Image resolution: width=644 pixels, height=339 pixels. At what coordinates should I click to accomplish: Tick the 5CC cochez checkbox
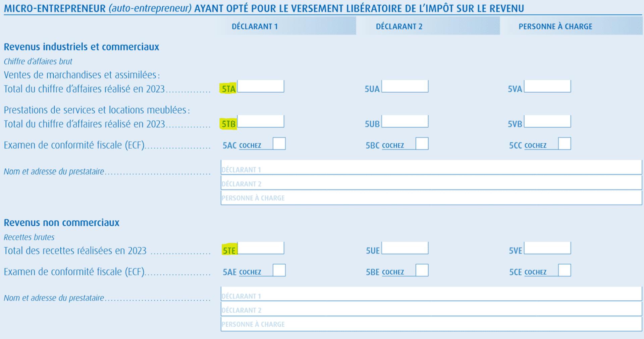565,144
